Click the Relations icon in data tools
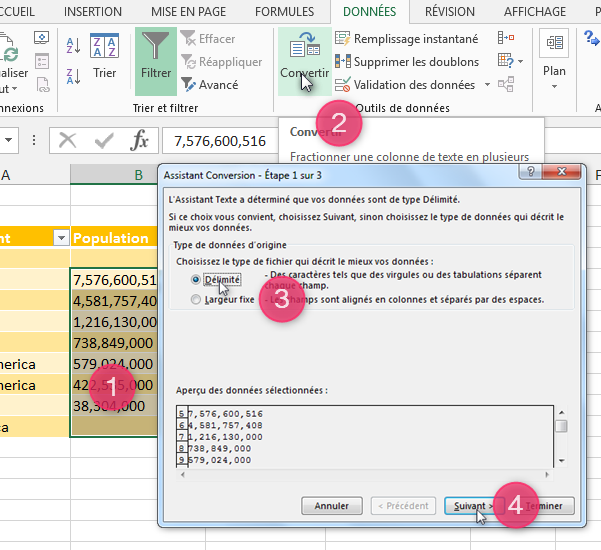This screenshot has height=550, width=601. [x=506, y=84]
